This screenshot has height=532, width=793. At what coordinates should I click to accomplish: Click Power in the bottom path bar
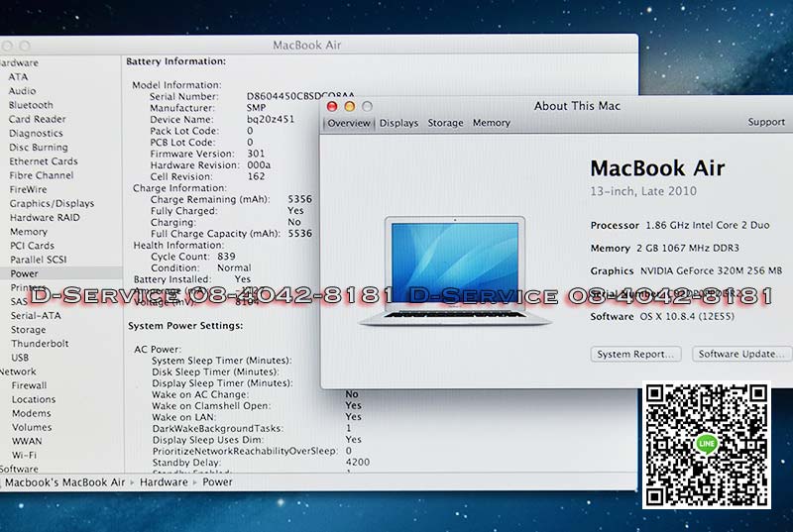(217, 482)
